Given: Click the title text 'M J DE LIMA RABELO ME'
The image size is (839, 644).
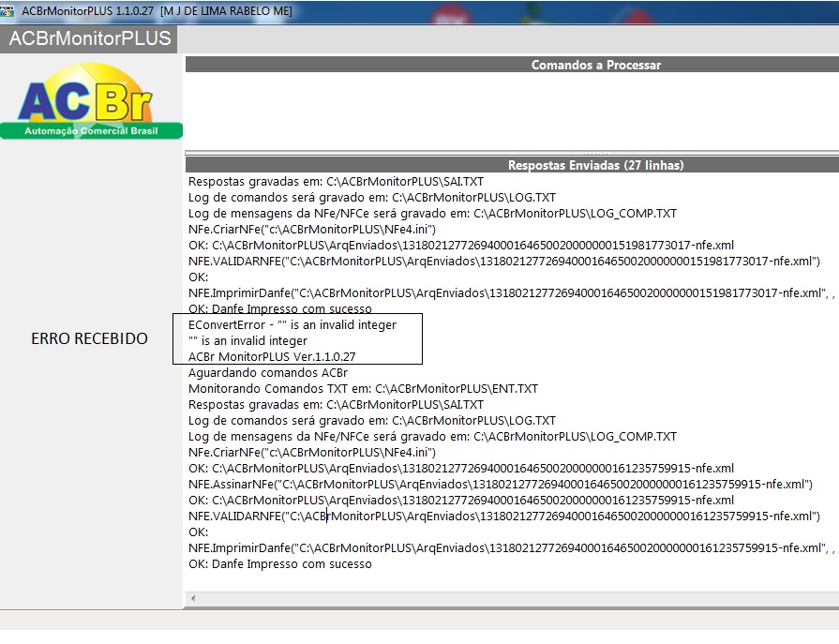Looking at the screenshot, I should tap(226, 11).
